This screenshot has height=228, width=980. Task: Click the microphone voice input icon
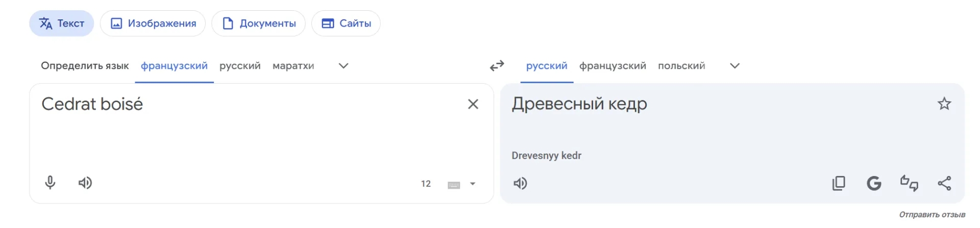point(50,183)
